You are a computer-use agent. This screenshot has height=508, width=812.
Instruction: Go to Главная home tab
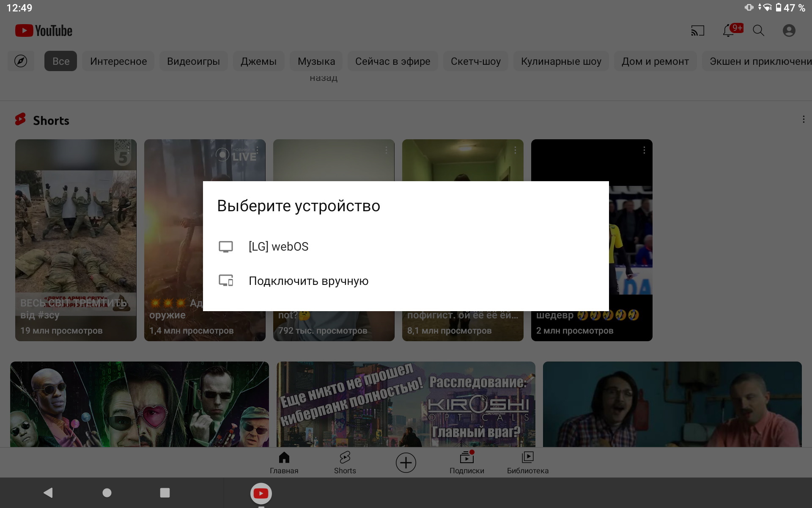tap(284, 462)
